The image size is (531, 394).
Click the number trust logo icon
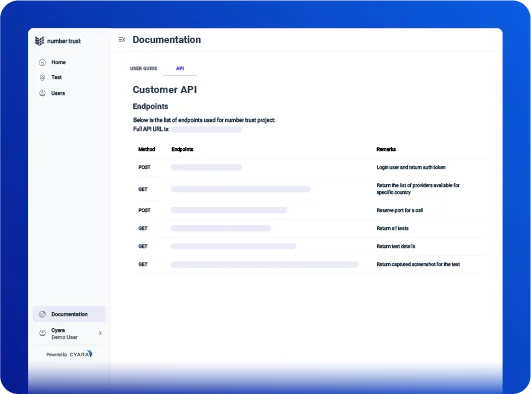click(39, 41)
